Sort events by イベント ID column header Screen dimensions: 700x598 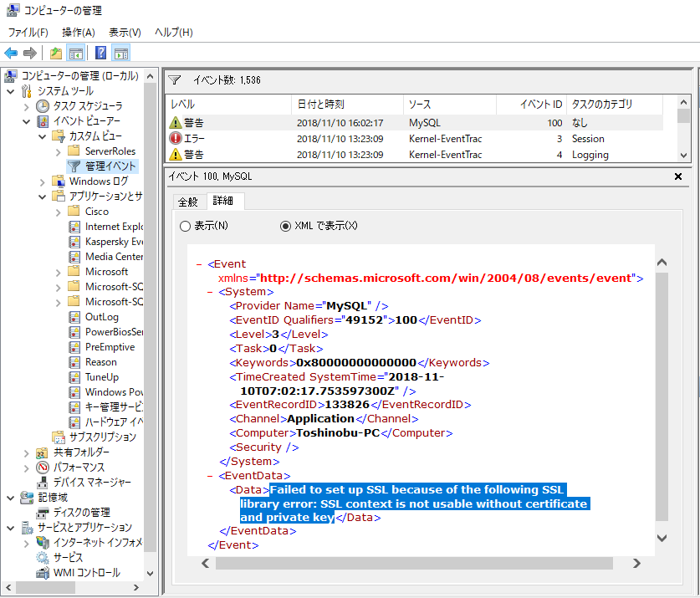[532, 104]
